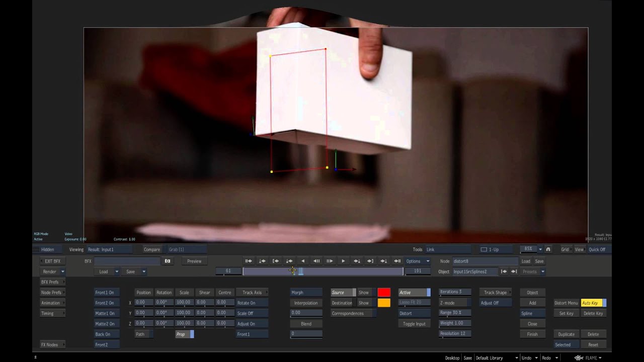Click the Duplicate button

[566, 334]
